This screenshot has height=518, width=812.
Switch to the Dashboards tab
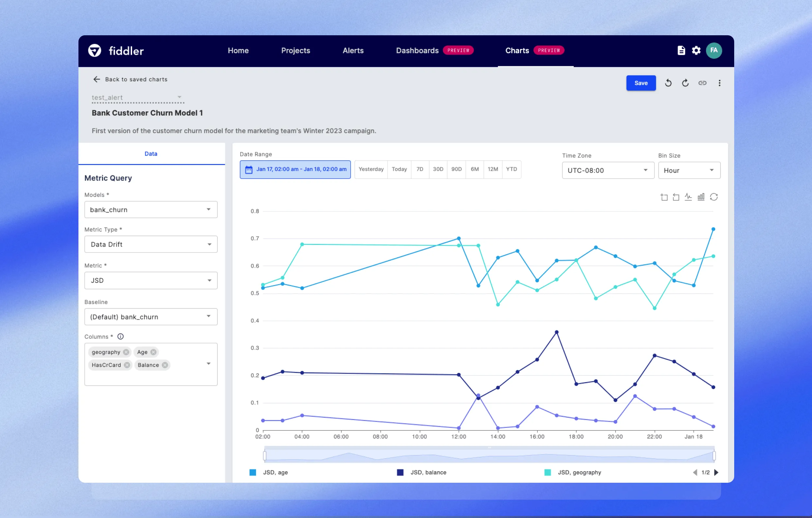click(x=417, y=51)
